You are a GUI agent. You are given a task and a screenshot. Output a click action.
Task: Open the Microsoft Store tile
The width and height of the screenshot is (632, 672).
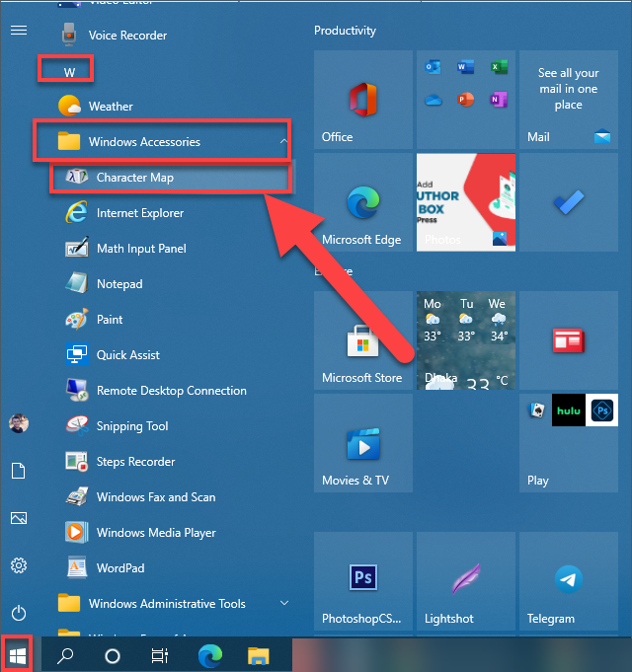click(x=363, y=340)
